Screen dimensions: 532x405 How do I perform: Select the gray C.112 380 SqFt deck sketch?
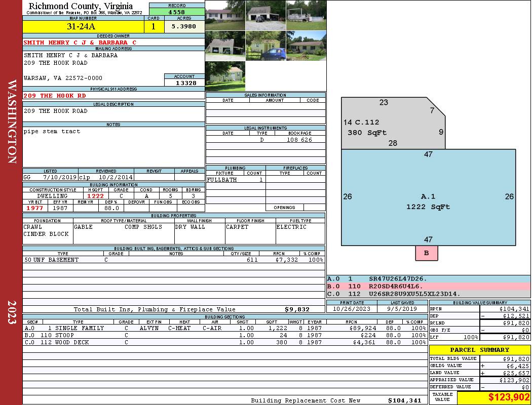tap(393, 124)
